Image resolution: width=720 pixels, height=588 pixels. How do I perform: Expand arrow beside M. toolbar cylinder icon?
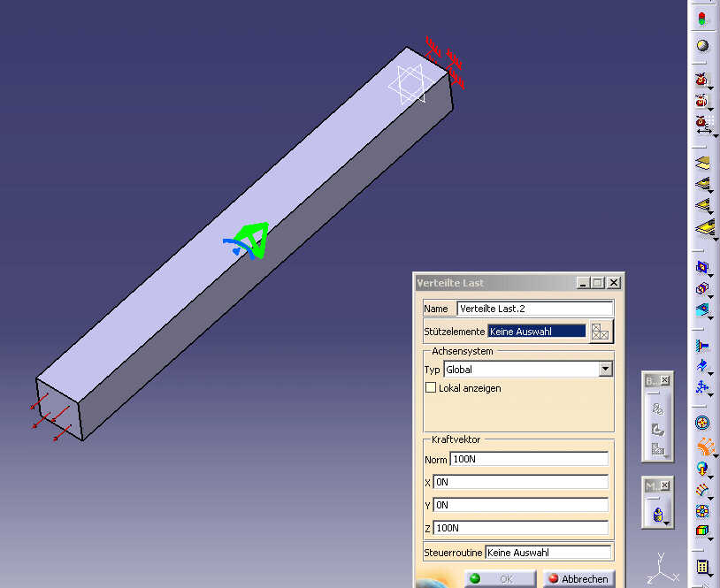click(x=666, y=523)
